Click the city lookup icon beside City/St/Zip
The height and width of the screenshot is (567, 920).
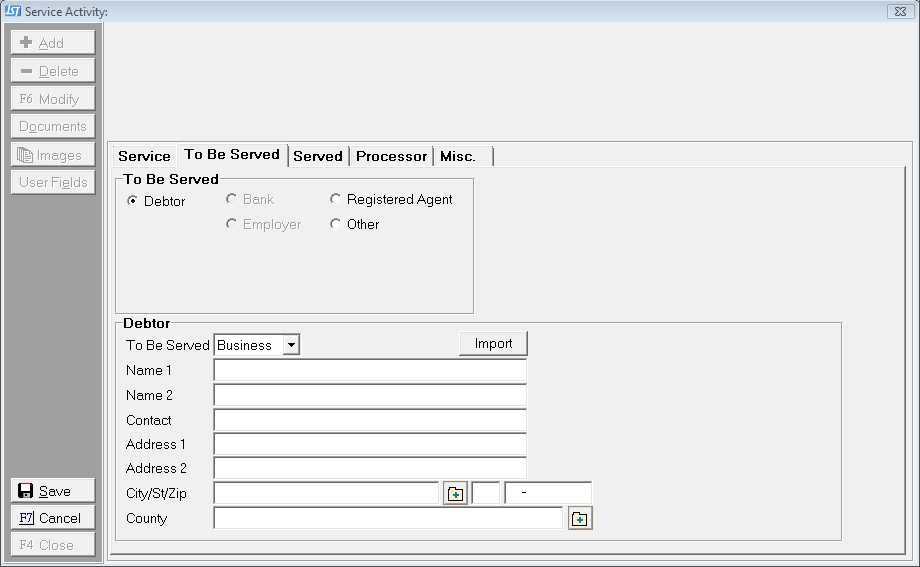point(455,494)
